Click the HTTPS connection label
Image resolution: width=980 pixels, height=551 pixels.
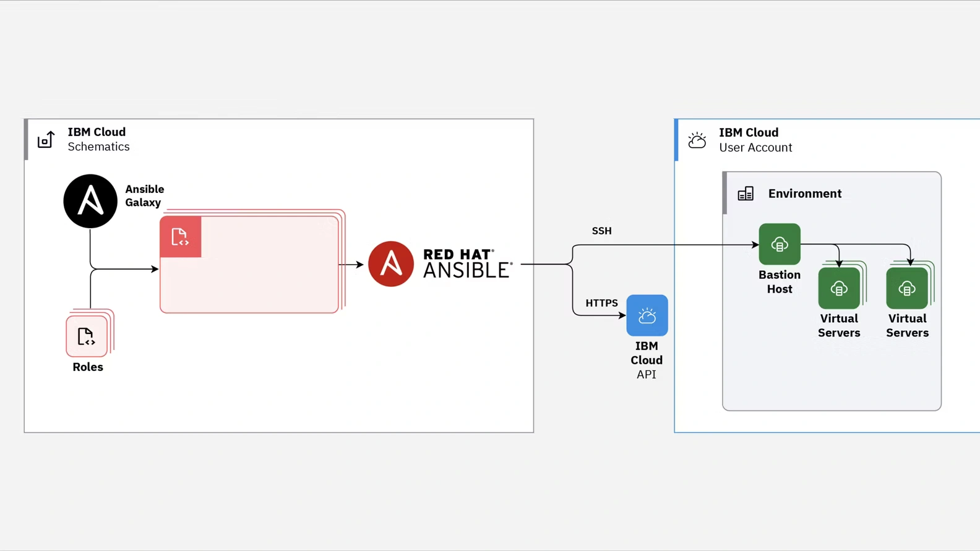tap(601, 303)
